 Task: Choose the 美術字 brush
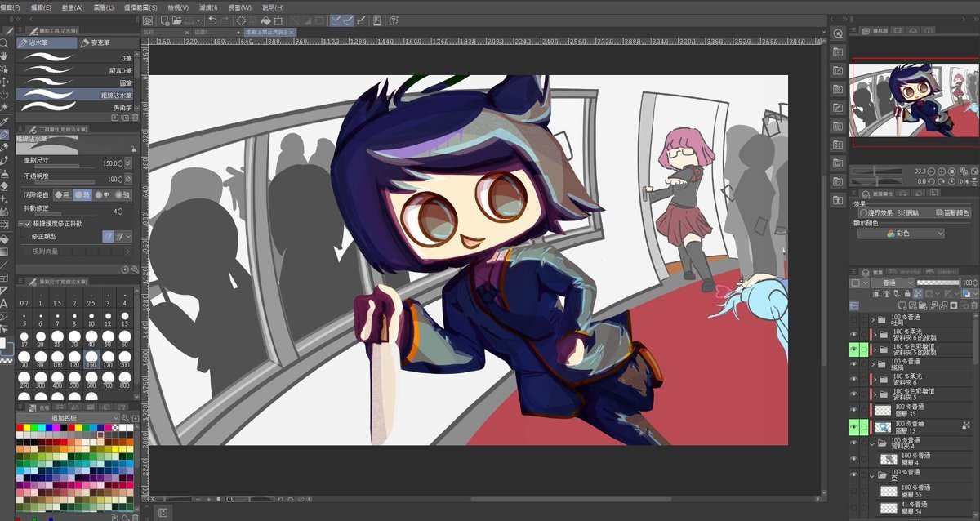pyautogui.click(x=75, y=107)
